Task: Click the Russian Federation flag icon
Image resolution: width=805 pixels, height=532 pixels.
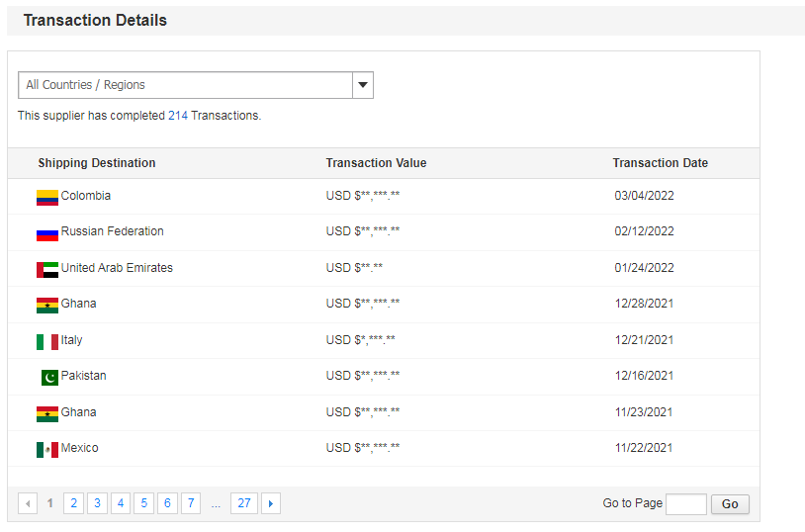Action: (47, 233)
